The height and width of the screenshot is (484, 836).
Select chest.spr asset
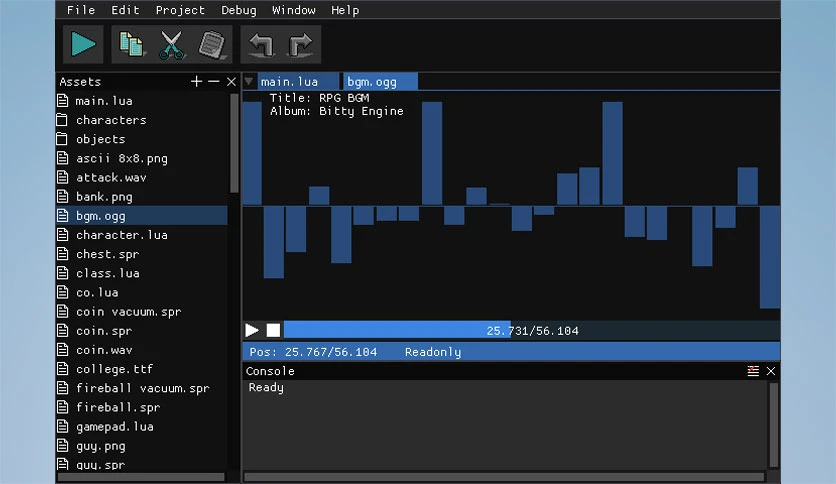pyautogui.click(x=142, y=254)
